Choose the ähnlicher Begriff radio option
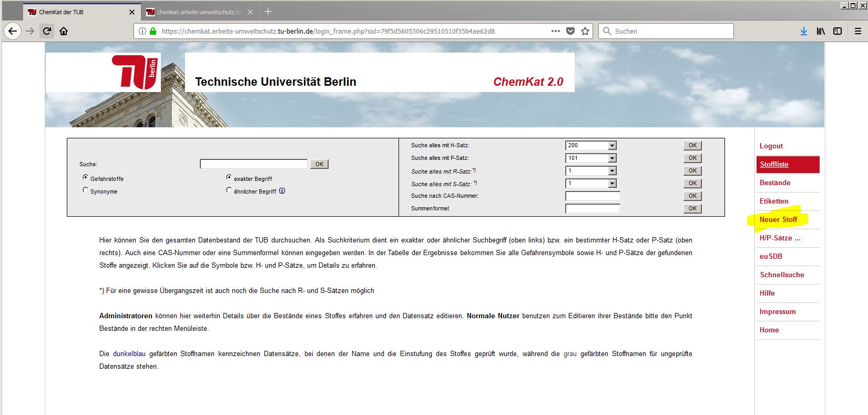The image size is (868, 415). pyautogui.click(x=229, y=190)
